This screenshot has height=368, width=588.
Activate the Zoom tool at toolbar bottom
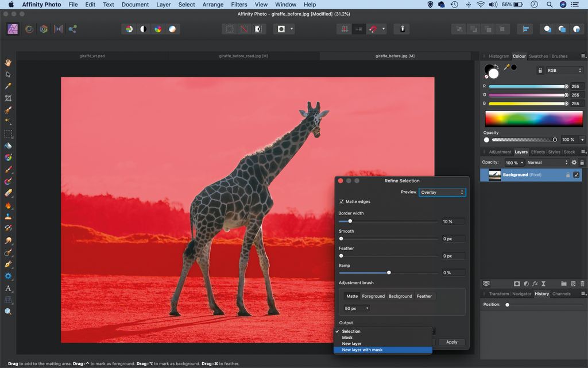8,311
